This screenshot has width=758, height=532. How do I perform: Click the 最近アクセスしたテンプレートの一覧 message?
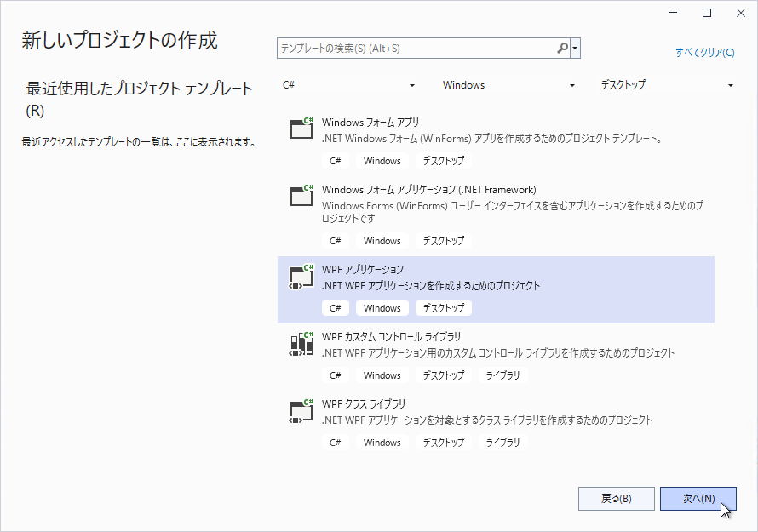(x=139, y=142)
